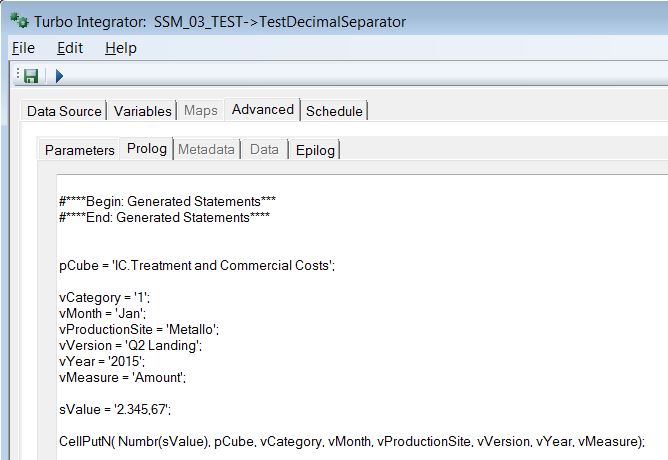Open the Schedule tab
Screen dimensions: 668x460
click(x=334, y=111)
